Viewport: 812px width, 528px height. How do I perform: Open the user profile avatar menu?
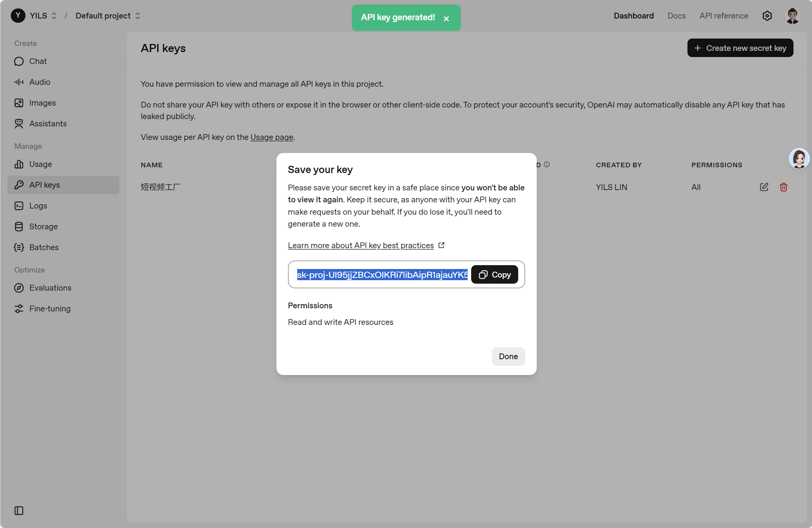click(x=793, y=16)
